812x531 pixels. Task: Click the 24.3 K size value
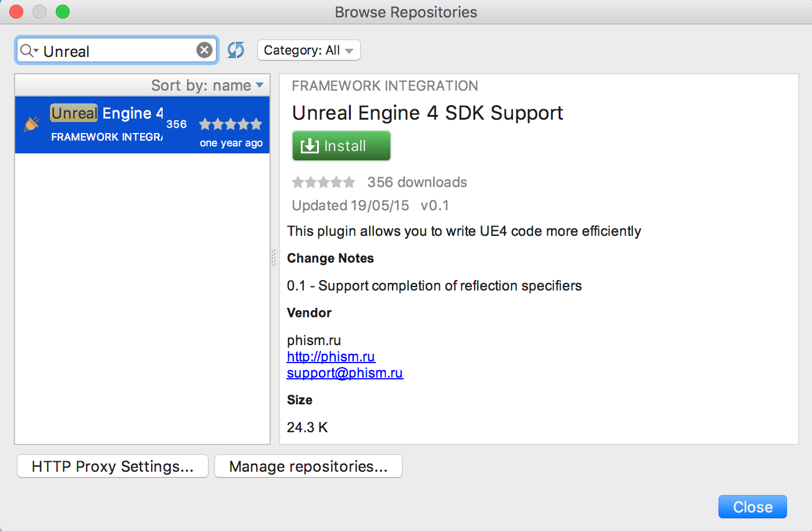pos(307,428)
